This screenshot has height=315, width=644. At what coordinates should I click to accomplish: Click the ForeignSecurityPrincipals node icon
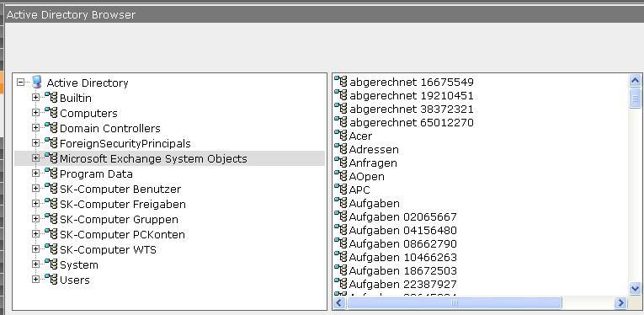51,143
